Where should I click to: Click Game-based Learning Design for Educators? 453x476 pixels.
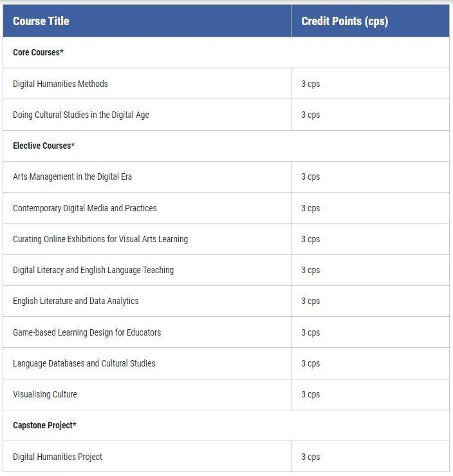(87, 332)
